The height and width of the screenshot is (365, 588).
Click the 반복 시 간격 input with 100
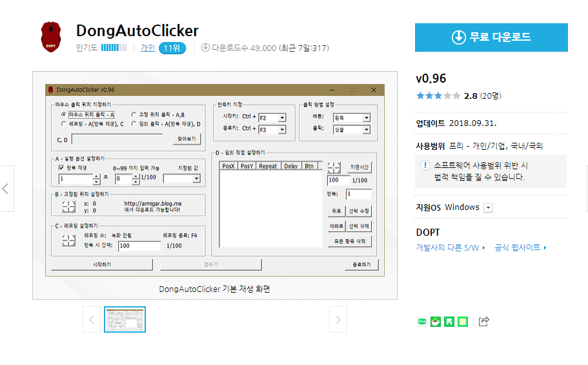[x=139, y=246]
